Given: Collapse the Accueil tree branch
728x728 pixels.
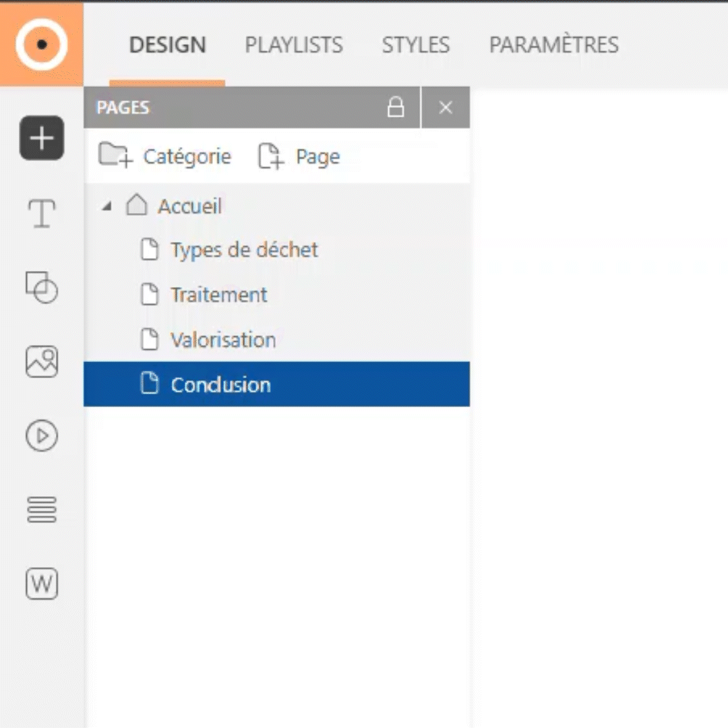Looking at the screenshot, I should (105, 206).
